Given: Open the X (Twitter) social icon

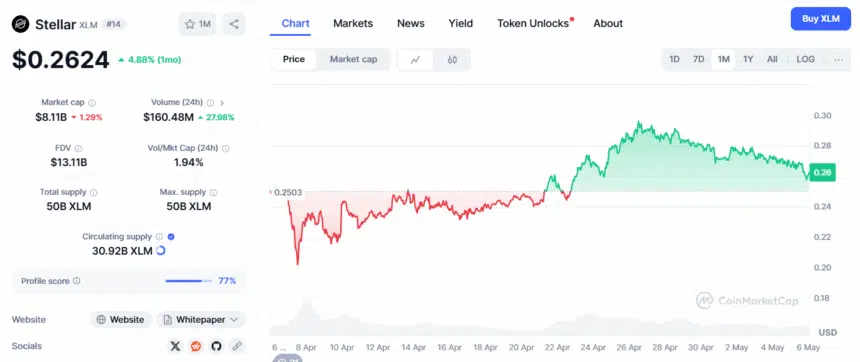Looking at the screenshot, I should click(x=175, y=346).
